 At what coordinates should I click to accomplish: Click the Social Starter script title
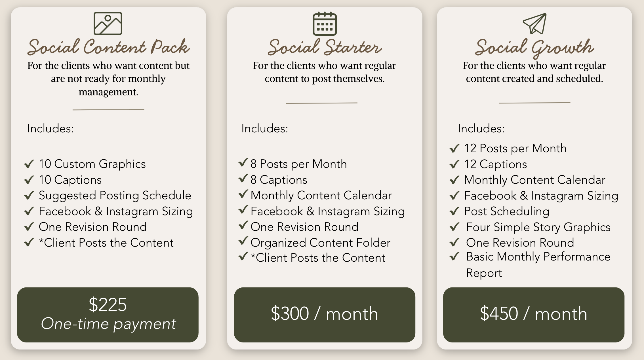[x=325, y=47]
